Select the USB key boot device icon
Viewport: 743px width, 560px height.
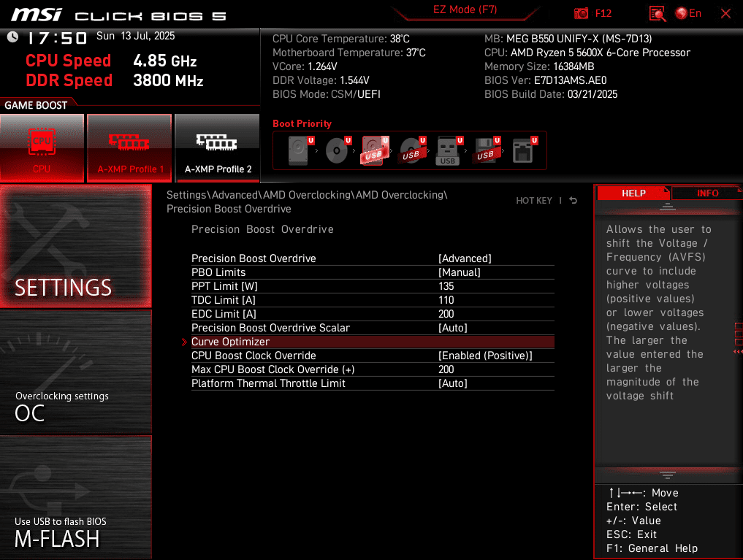[449, 150]
